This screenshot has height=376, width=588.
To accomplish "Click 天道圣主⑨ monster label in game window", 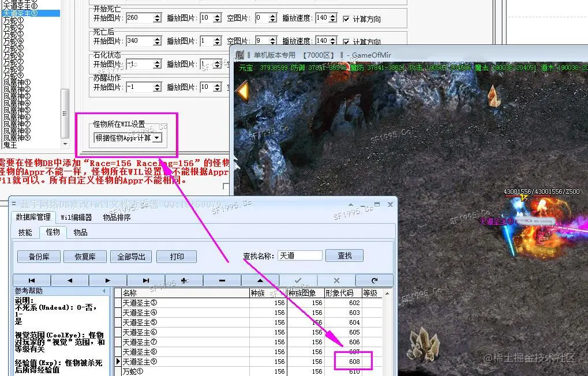I will click(x=496, y=221).
